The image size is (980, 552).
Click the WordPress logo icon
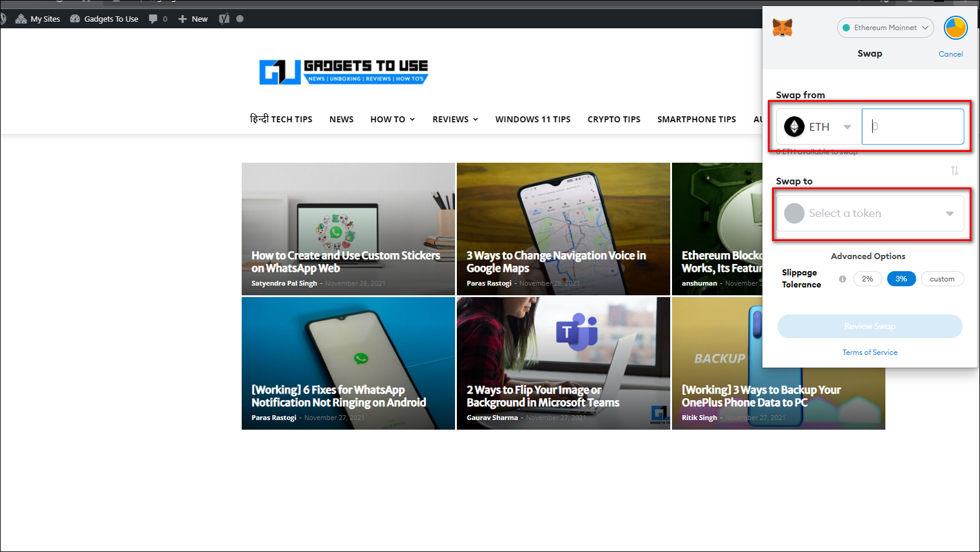(x=3, y=19)
